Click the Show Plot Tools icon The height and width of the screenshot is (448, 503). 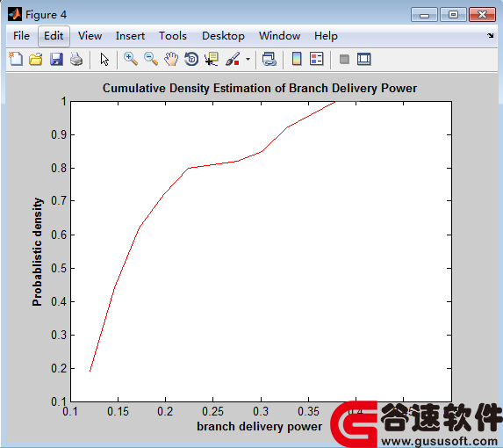364,60
